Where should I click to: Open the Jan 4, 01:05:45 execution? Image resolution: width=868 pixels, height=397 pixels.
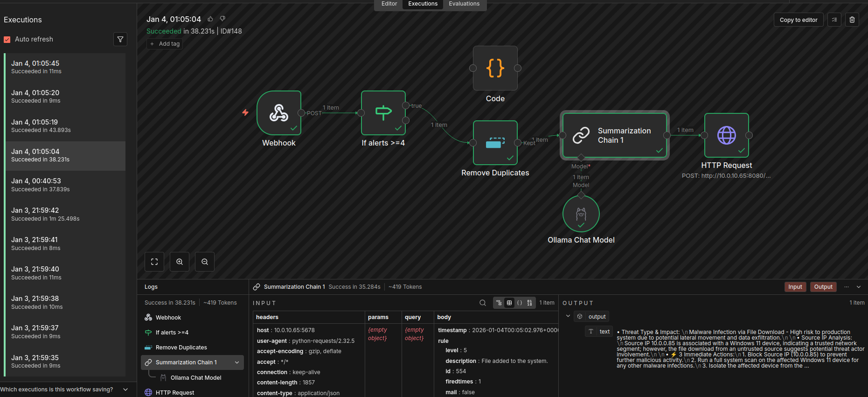tap(65, 67)
